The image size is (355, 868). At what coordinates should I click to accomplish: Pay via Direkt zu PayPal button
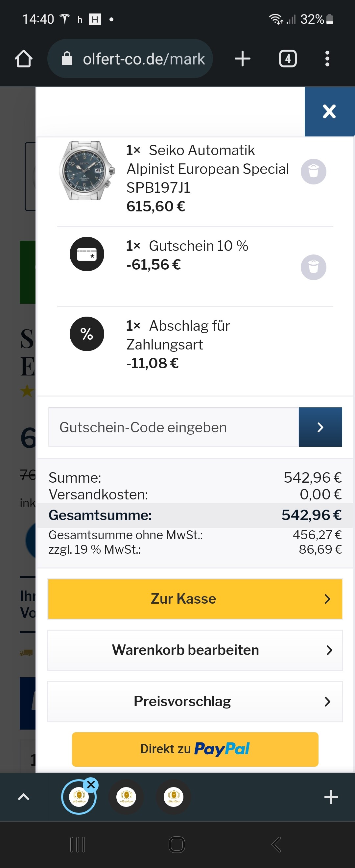tap(195, 749)
